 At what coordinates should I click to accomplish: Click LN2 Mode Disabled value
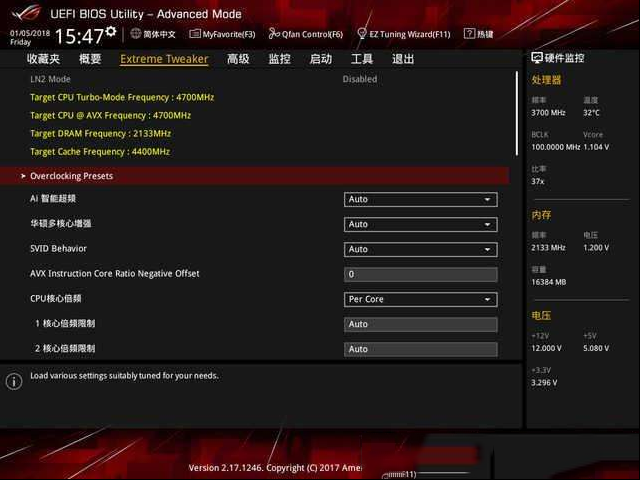click(x=360, y=79)
